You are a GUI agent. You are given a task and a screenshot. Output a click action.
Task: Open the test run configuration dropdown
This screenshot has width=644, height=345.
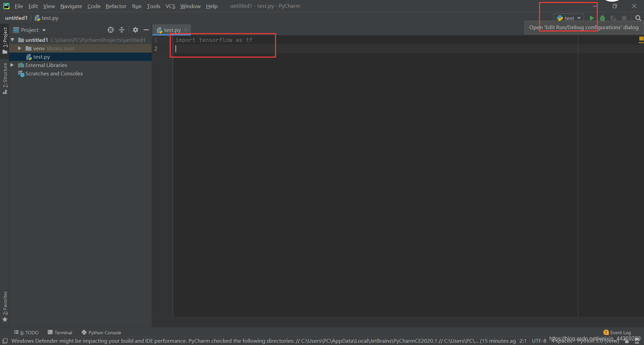click(x=569, y=18)
